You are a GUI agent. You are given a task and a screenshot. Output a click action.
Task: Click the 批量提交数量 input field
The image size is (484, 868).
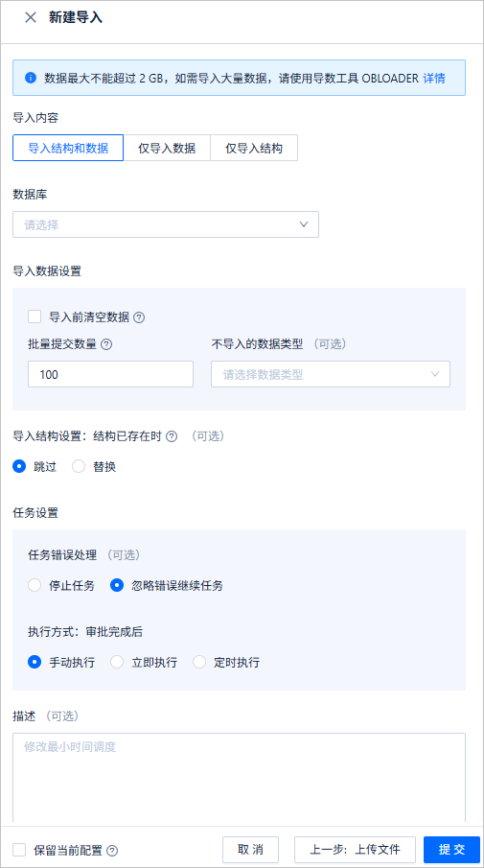[110, 374]
